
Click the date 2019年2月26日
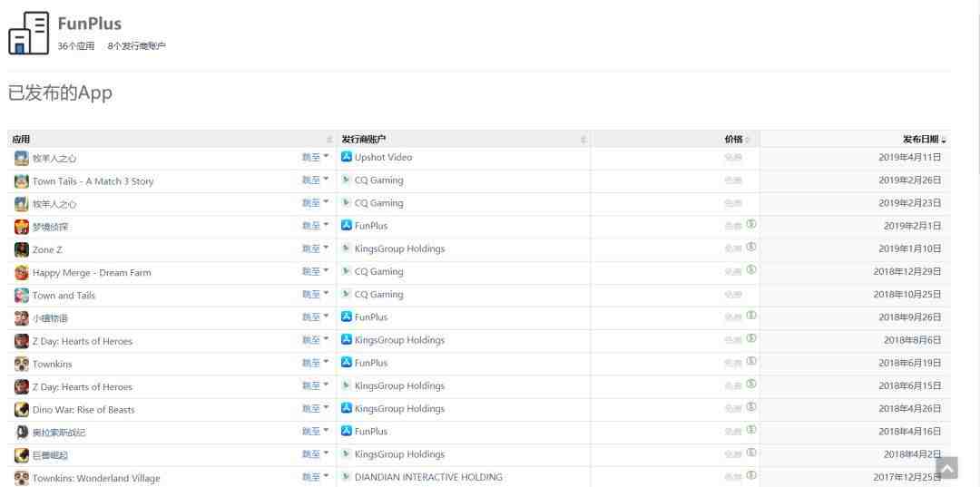910,180
